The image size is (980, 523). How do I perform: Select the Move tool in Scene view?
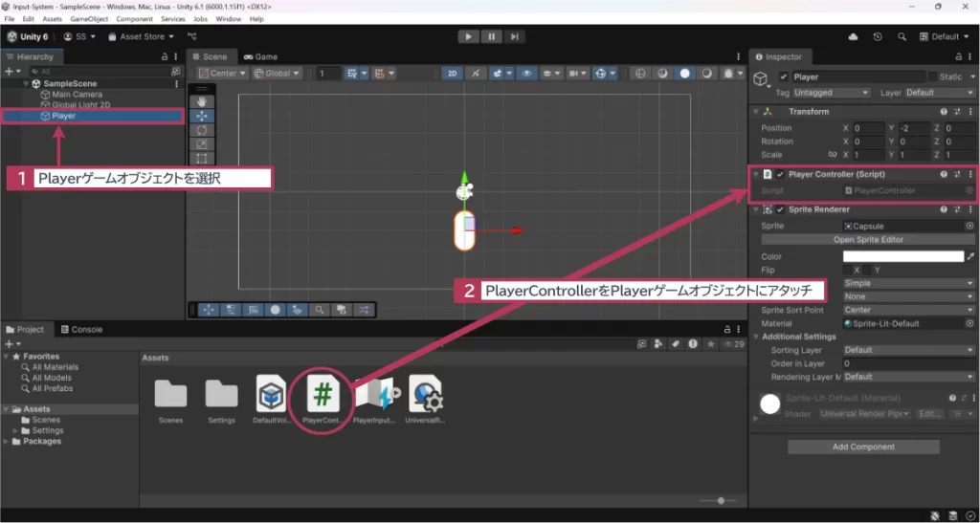tap(202, 116)
